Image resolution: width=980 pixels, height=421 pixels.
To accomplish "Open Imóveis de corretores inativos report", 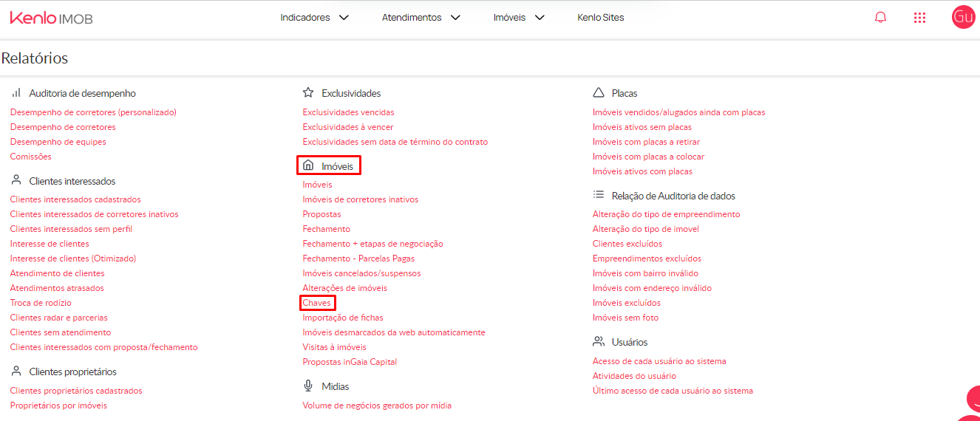I will [361, 199].
